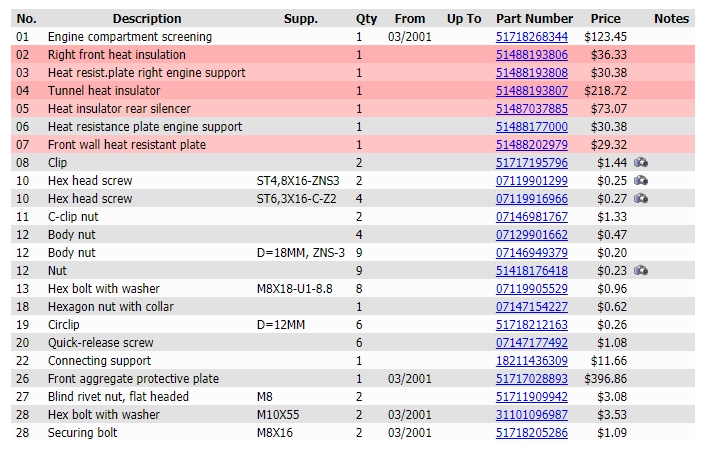This screenshot has width=714, height=449.
Task: Follow the 51488193807 tunnel heat insulator link
Action: (532, 91)
